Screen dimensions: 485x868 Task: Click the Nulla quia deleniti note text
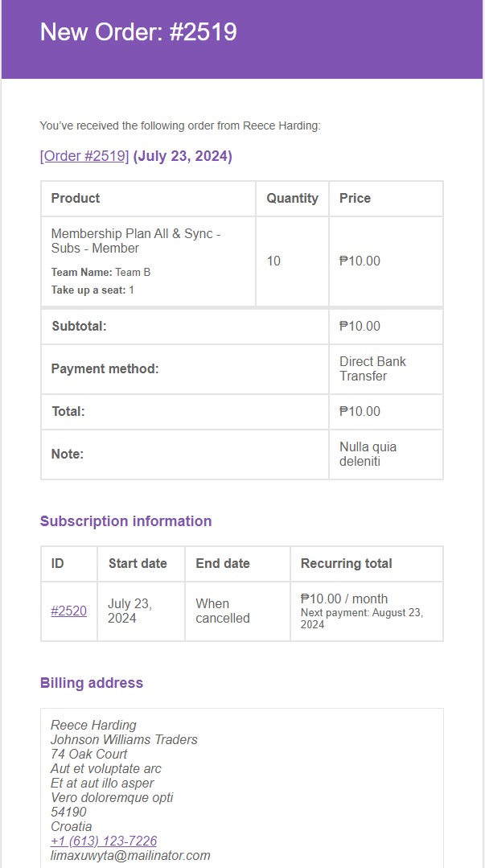(x=368, y=454)
